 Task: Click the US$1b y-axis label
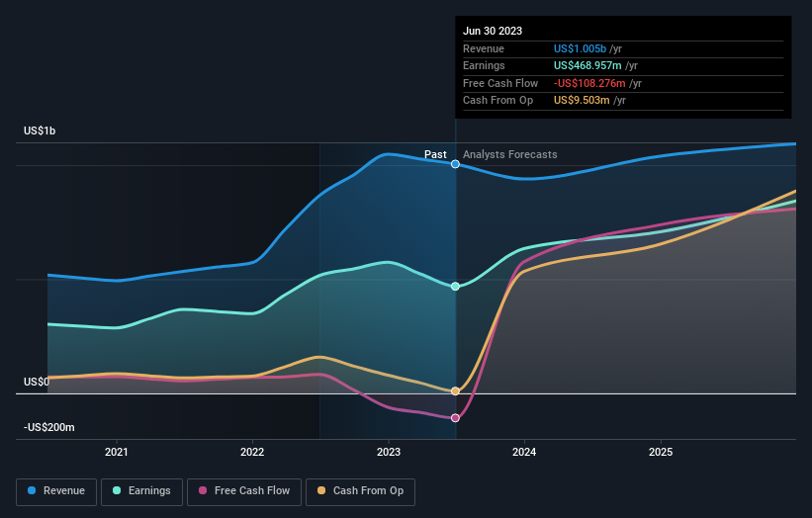click(x=40, y=130)
